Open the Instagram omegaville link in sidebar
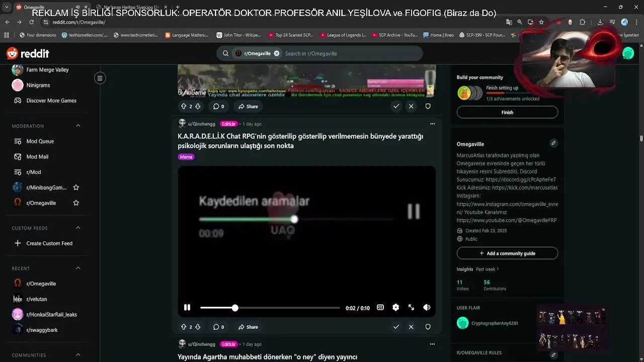The height and width of the screenshot is (362, 644). pyautogui.click(x=507, y=208)
